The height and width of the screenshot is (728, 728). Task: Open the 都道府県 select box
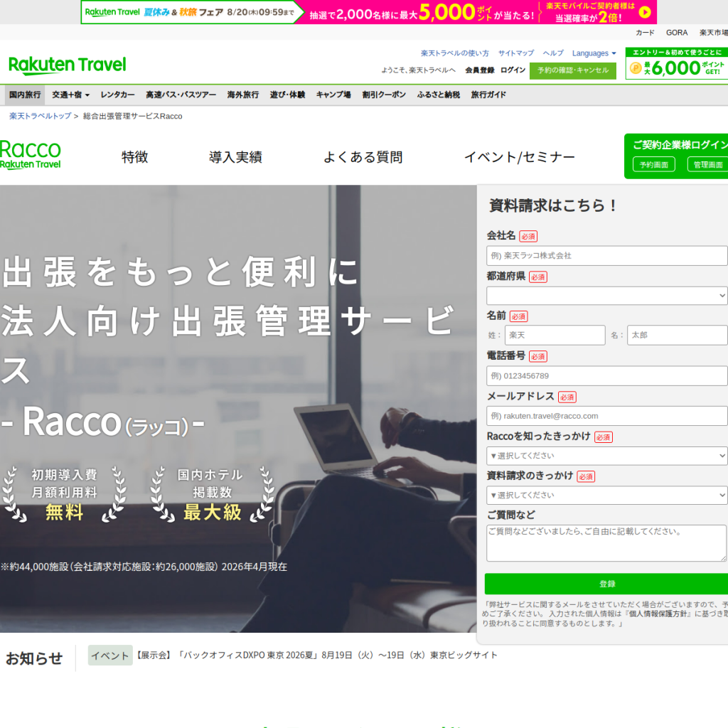coord(607,296)
